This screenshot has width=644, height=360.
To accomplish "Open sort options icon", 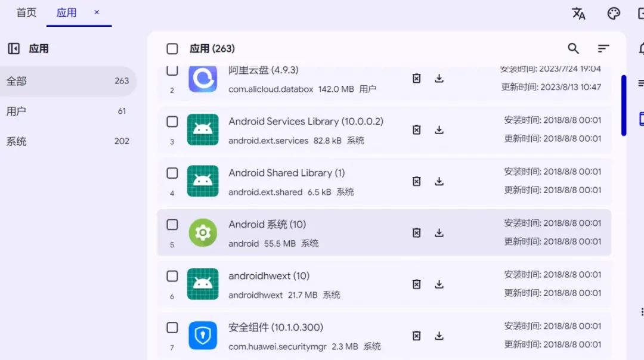I will click(603, 48).
